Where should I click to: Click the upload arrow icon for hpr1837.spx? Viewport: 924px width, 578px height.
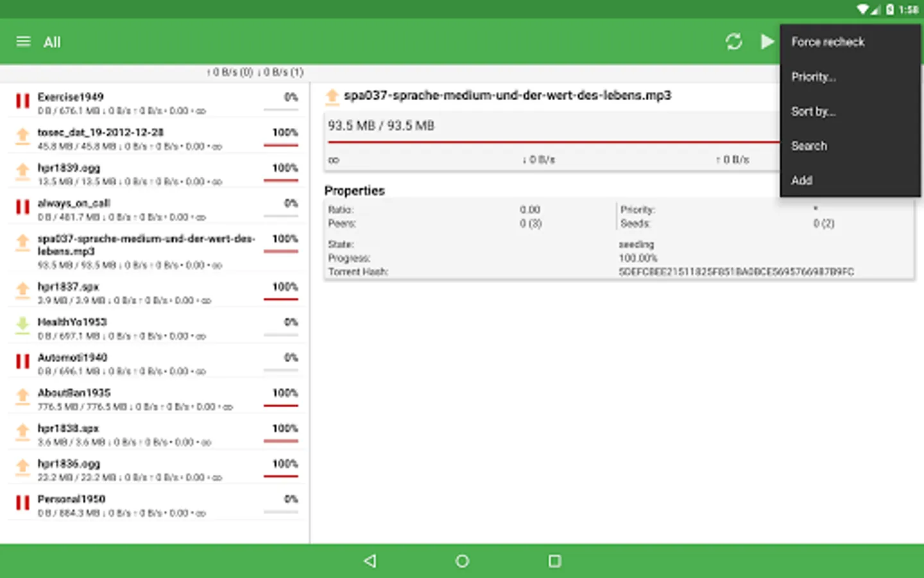coord(22,290)
